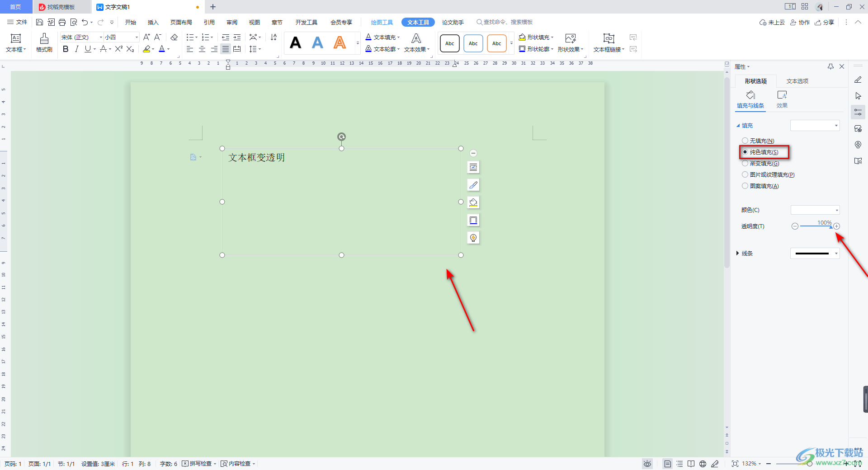Viewport: 868px width, 470px height.
Task: Click the superscript X² icon
Action: [x=118, y=49]
